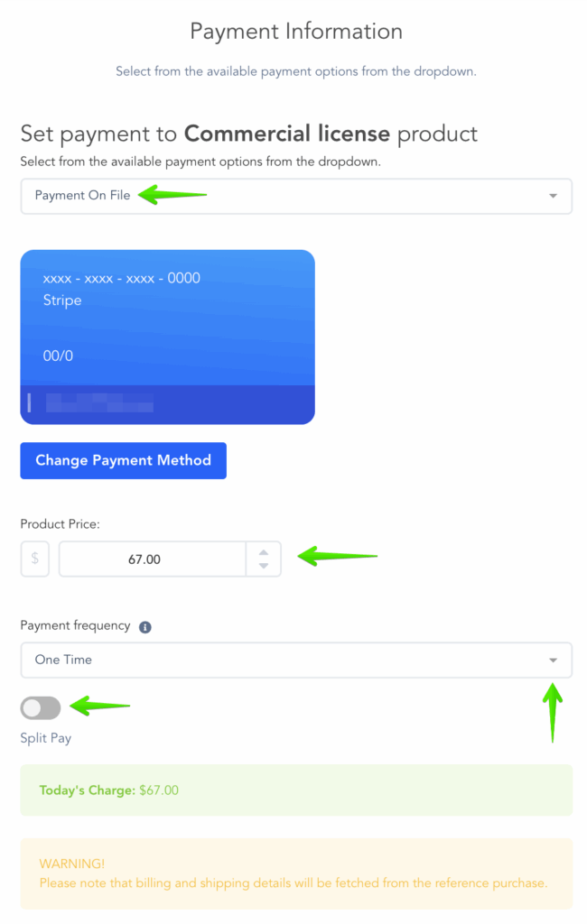Click the dollar sign currency box
This screenshot has width=587, height=924.
35,559
